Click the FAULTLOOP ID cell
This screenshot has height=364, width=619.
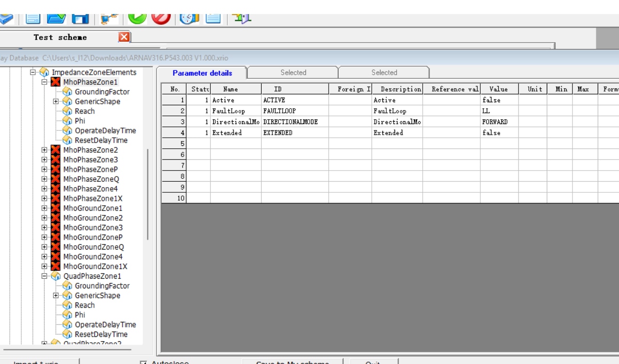295,111
